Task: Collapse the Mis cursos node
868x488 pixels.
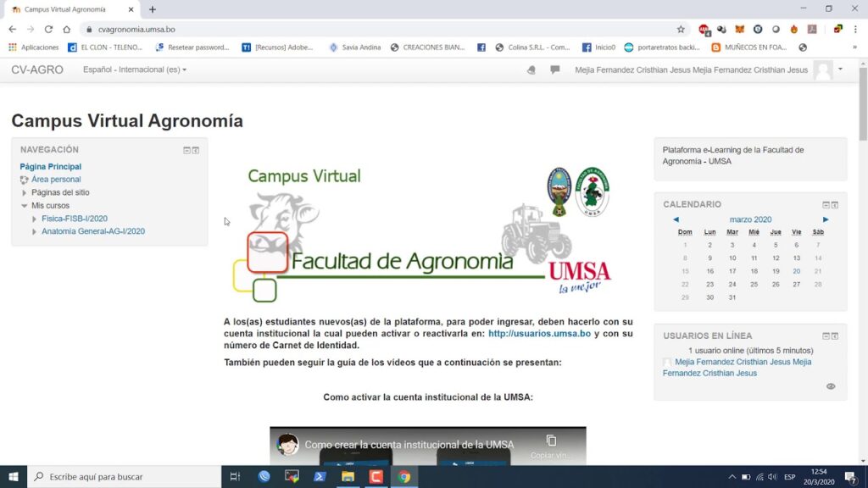Action: (24, 205)
